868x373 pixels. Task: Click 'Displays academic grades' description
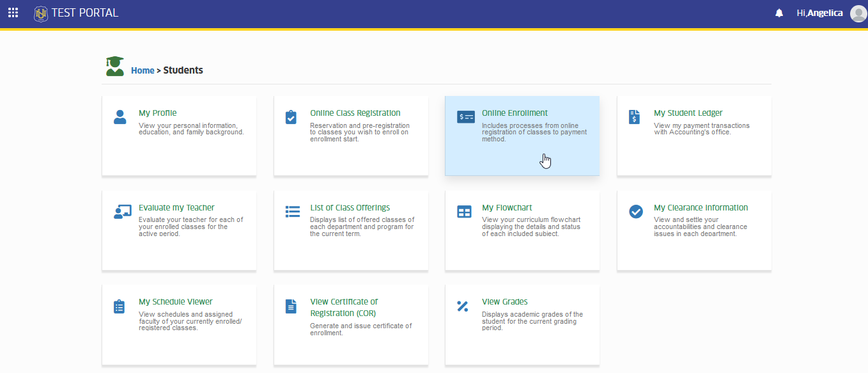tap(532, 321)
